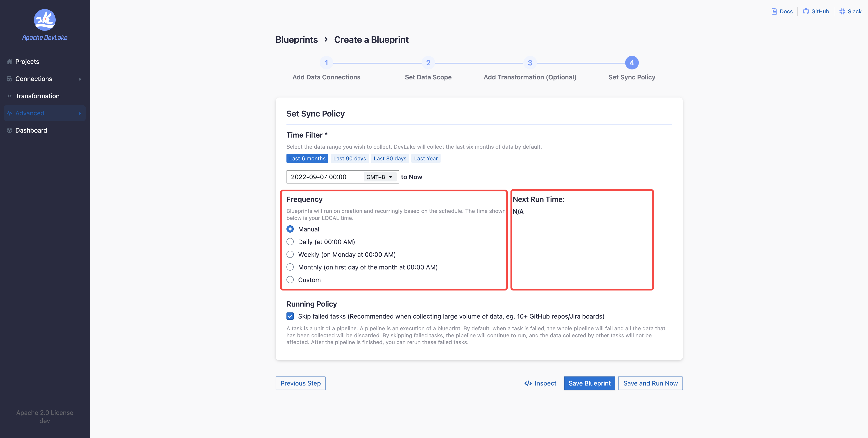
Task: Click the Connections icon in sidebar
Action: click(x=10, y=79)
